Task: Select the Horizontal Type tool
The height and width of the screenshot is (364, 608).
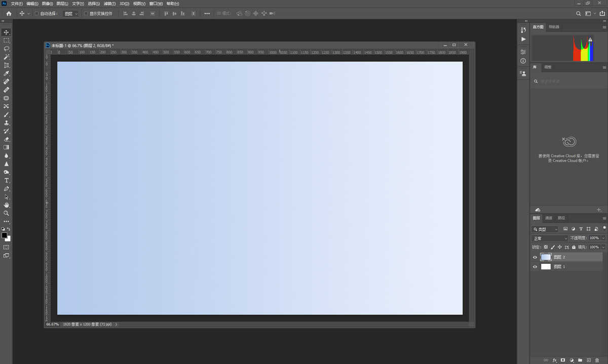Action: tap(7, 180)
